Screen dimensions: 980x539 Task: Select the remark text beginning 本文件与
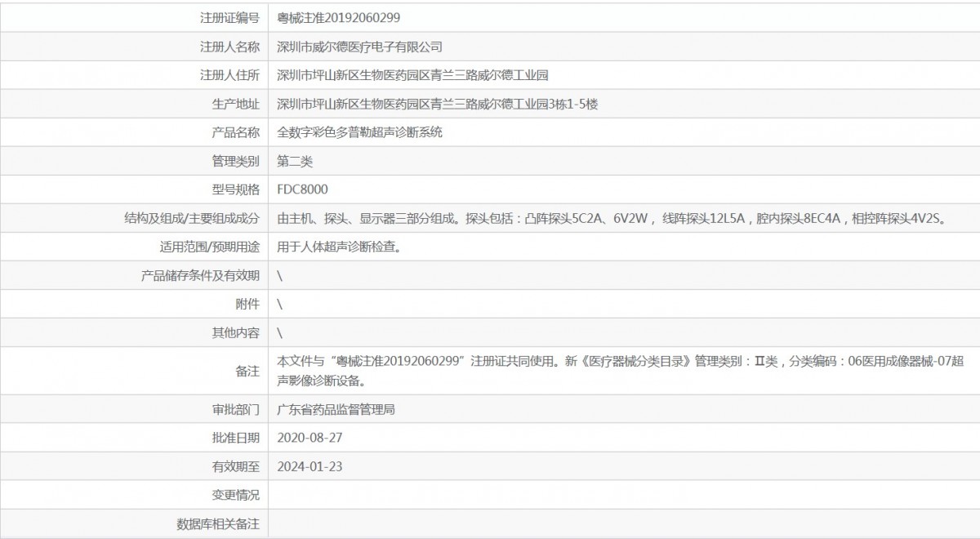click(x=622, y=370)
